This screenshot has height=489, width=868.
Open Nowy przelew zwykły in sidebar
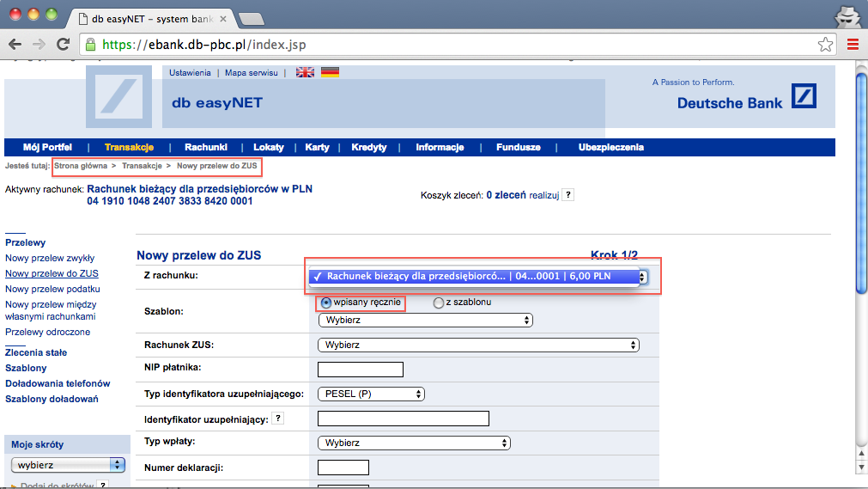point(50,258)
